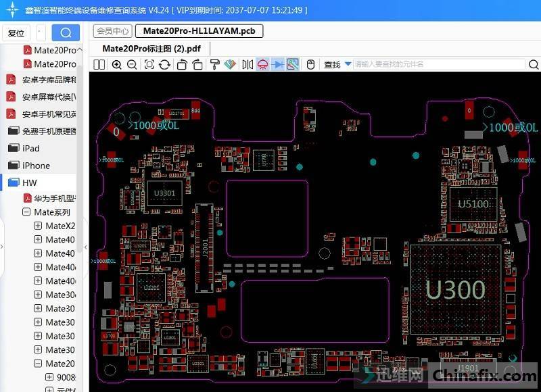Viewport: 541px width, 392px height.
Task: Click the zoom out magnifier icon
Action: click(132, 64)
